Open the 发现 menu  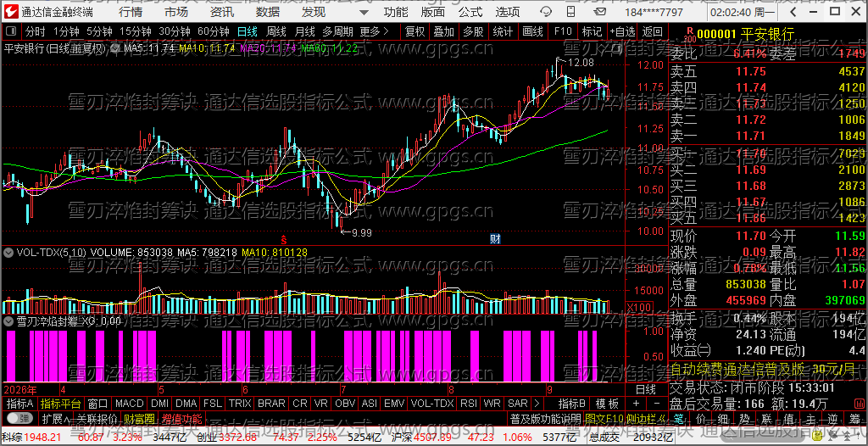tap(314, 12)
